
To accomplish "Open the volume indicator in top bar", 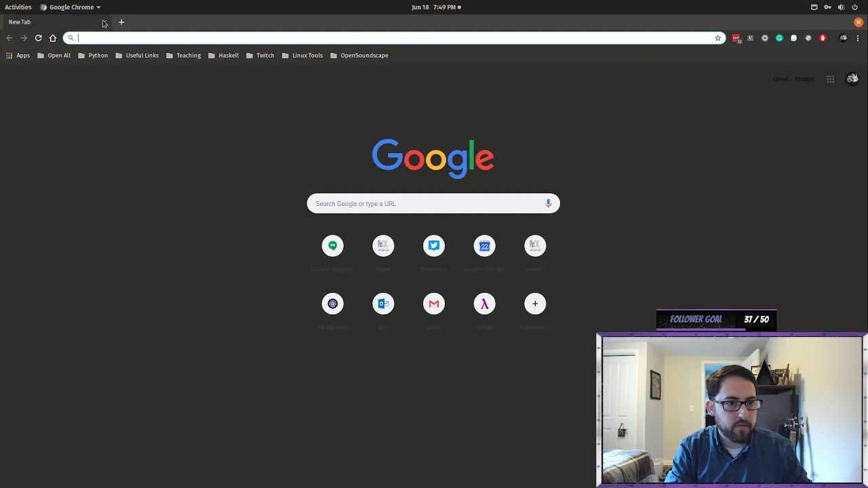I will (x=841, y=7).
